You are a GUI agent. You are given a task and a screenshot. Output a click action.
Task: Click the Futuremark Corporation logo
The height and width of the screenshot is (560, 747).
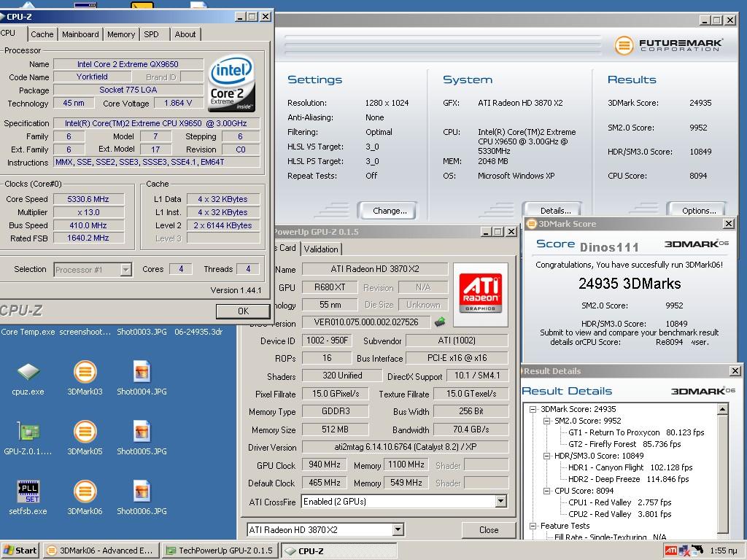(x=668, y=45)
